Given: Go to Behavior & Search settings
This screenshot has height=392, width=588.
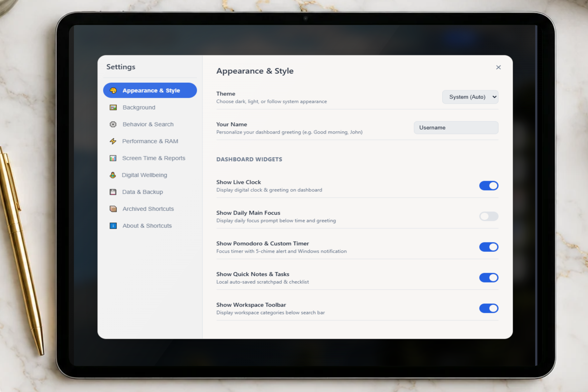Looking at the screenshot, I should pos(150,124).
